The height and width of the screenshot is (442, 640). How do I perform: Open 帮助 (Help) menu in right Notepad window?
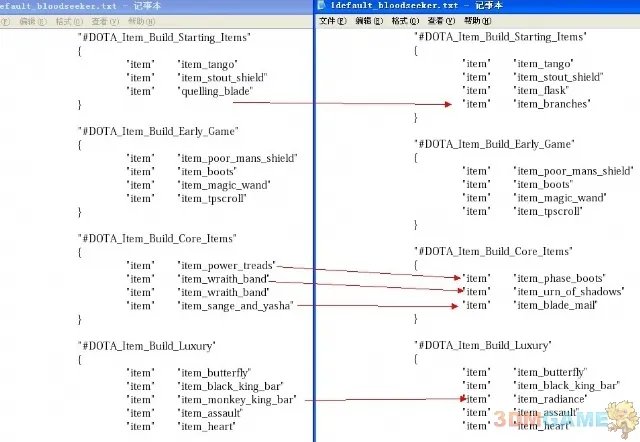[469, 20]
